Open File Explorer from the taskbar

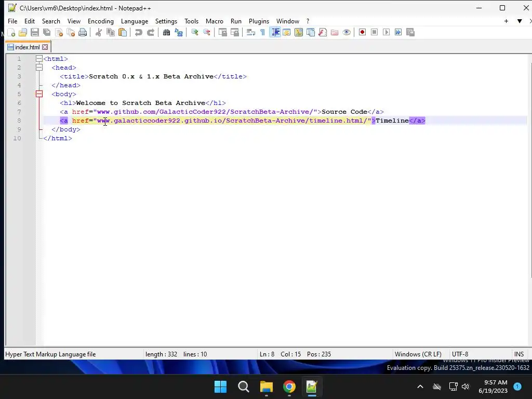[267, 387]
